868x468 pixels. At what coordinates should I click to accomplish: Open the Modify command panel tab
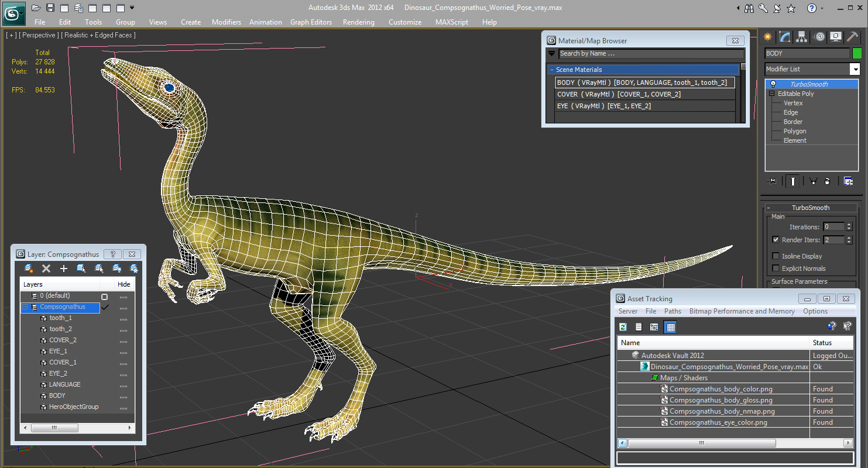coord(784,37)
